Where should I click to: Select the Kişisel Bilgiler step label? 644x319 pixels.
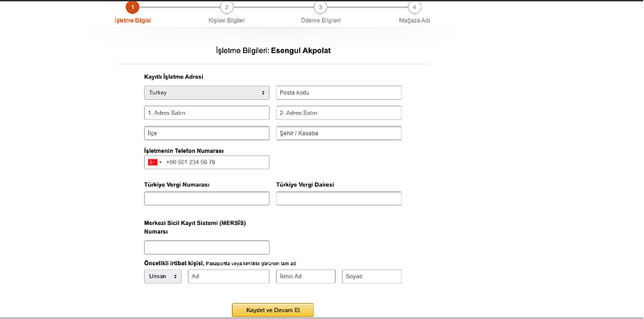coord(226,21)
